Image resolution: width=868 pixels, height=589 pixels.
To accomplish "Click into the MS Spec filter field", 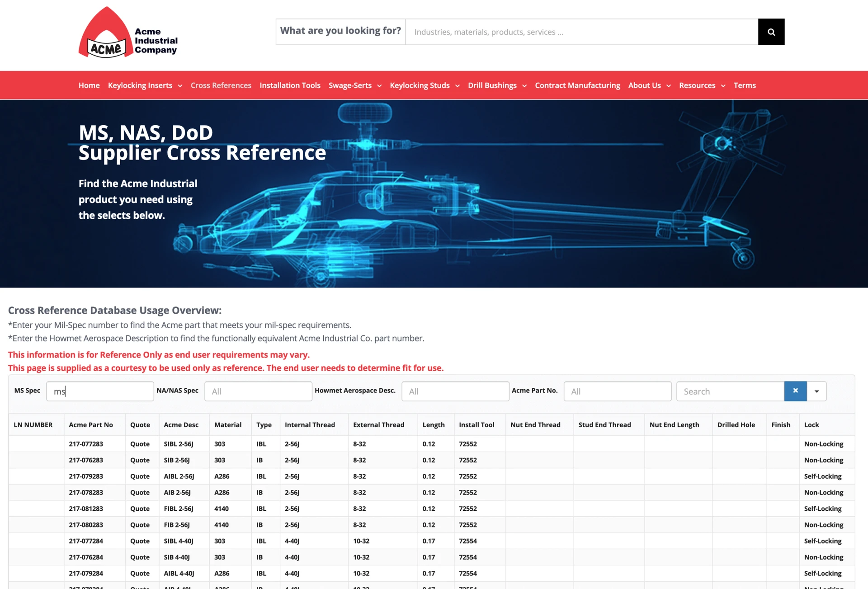I will click(100, 391).
